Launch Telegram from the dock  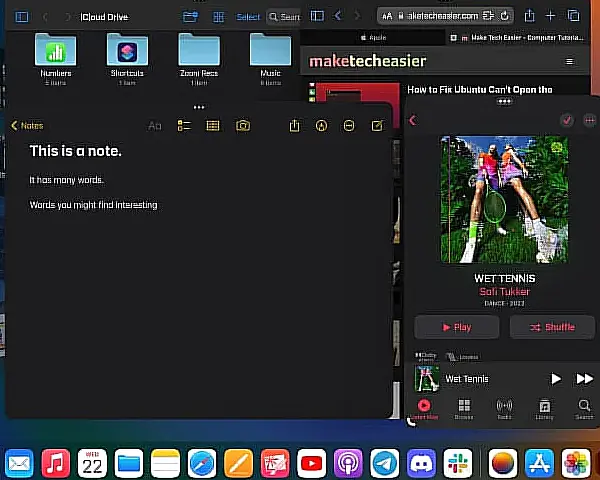[x=384, y=463]
